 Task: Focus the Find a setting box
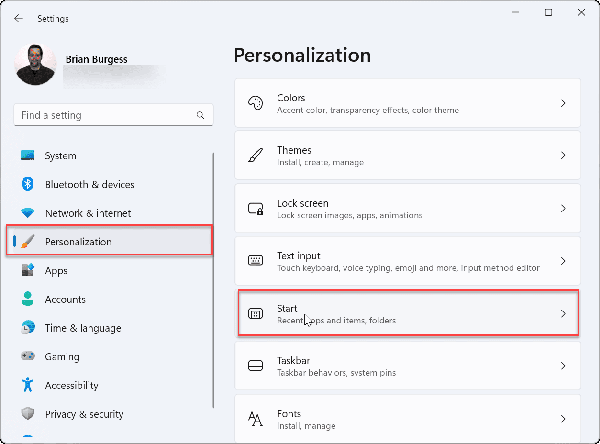click(x=113, y=115)
